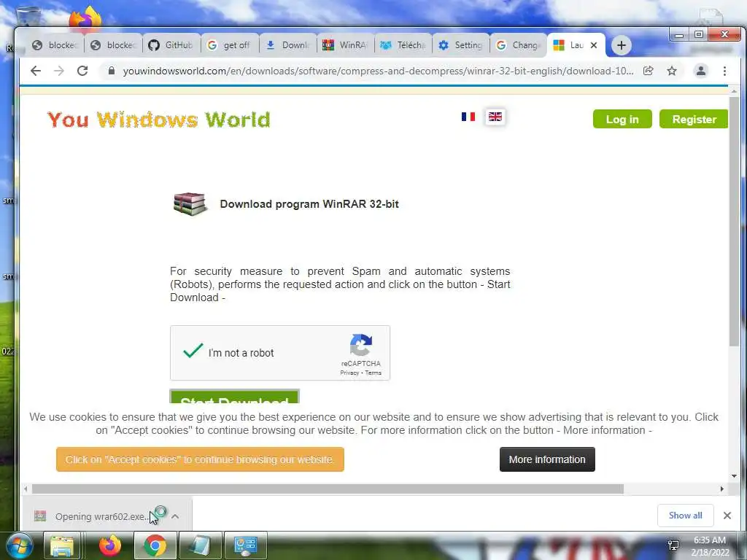Share this page via share icon
This screenshot has height=560, width=747.
(648, 71)
